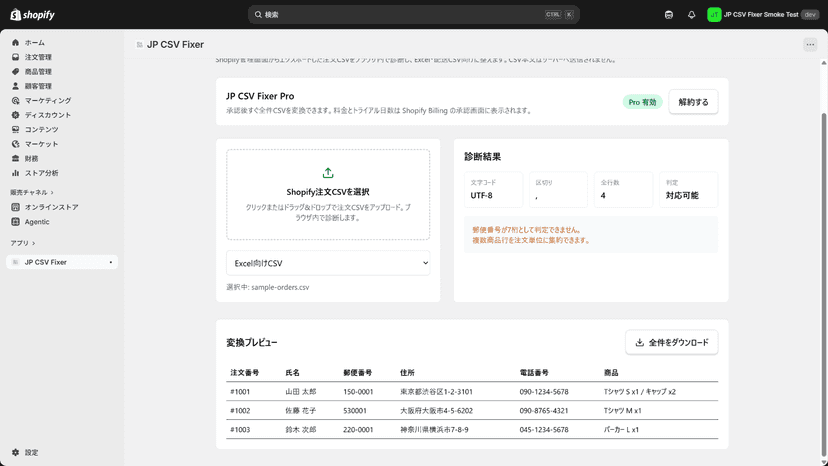Open the オンラインストア store icon

15,207
